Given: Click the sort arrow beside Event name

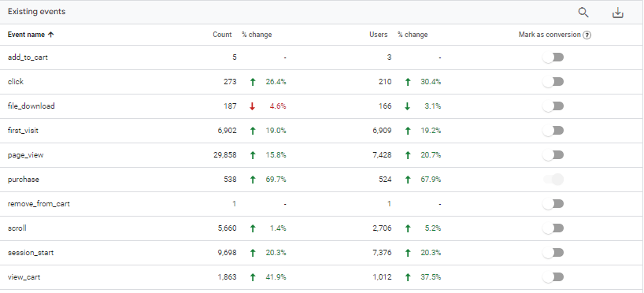Looking at the screenshot, I should point(51,35).
